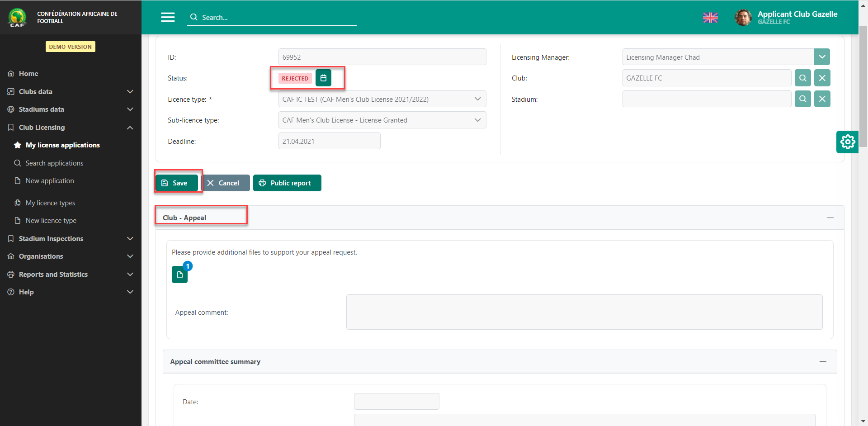Click the Public report button
The height and width of the screenshot is (426, 868).
[x=287, y=183]
